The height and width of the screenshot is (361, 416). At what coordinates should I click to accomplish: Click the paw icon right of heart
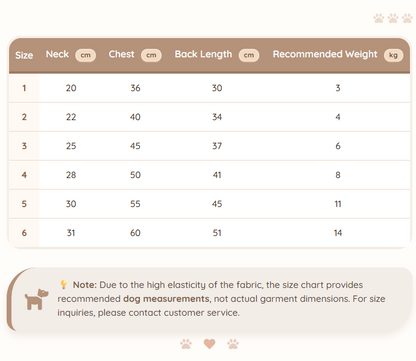point(233,344)
